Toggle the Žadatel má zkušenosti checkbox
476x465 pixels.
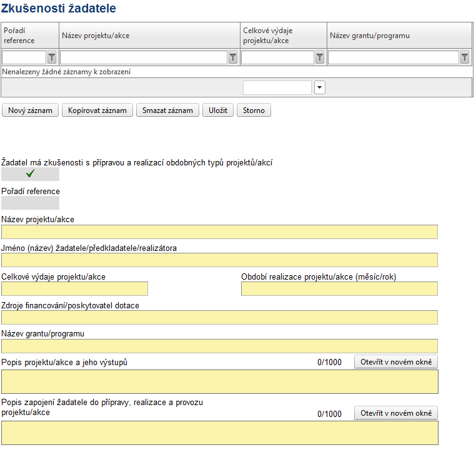coord(31,174)
